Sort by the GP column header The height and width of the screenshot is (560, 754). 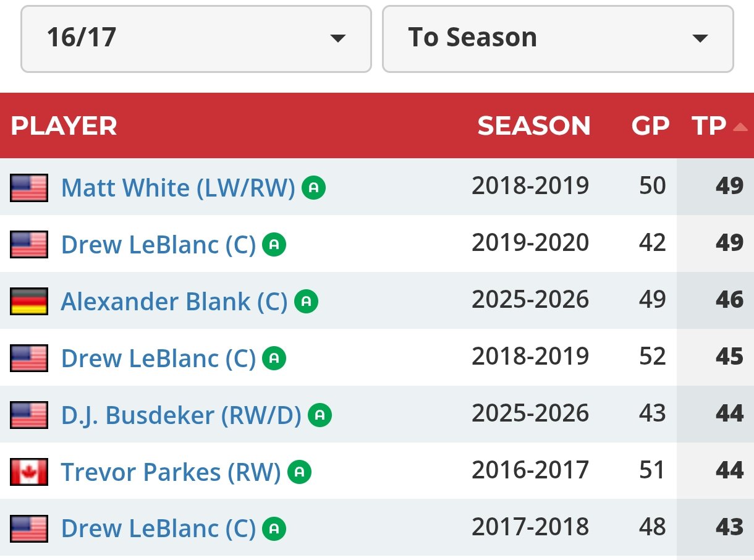[x=650, y=126]
